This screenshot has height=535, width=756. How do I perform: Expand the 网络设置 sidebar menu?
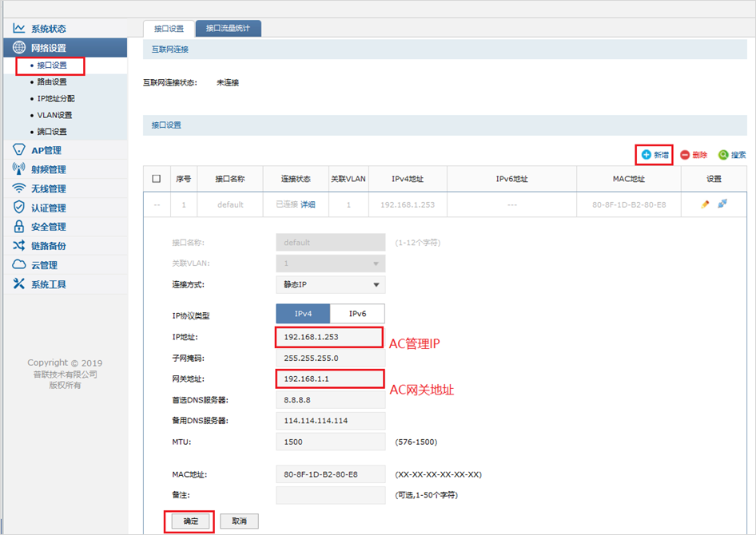tap(48, 48)
